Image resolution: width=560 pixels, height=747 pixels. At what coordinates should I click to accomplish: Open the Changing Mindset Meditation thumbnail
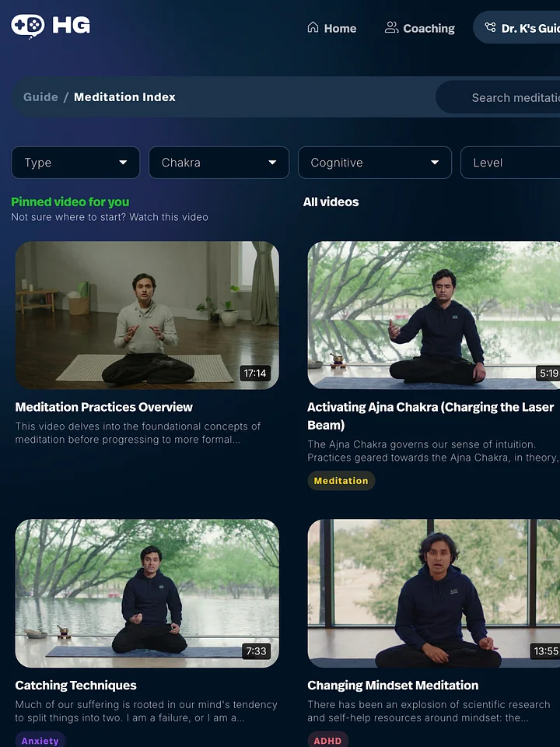point(434,593)
